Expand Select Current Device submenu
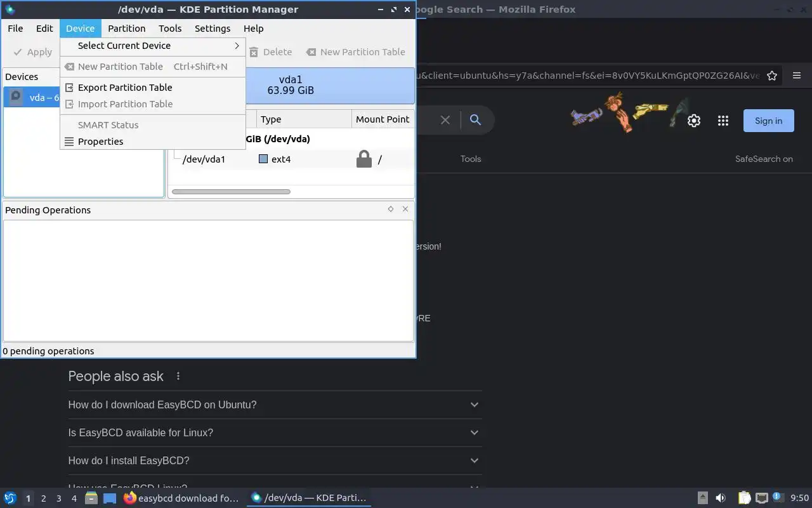Screen dimensions: 812x508 click(153, 46)
